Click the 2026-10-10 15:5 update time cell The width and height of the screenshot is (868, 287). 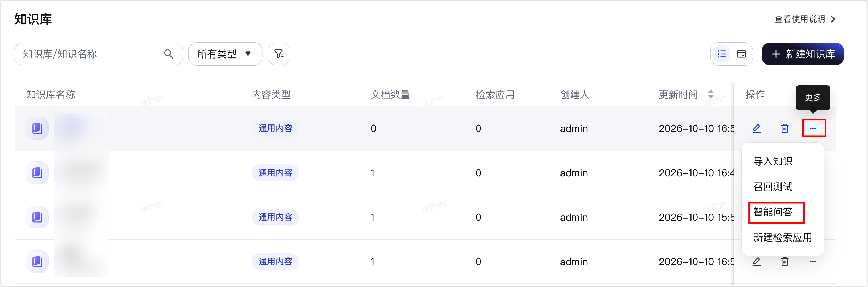(696, 217)
